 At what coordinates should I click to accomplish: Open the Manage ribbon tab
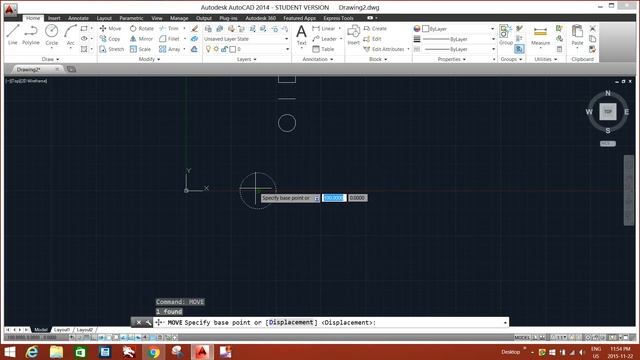pyautogui.click(x=179, y=18)
